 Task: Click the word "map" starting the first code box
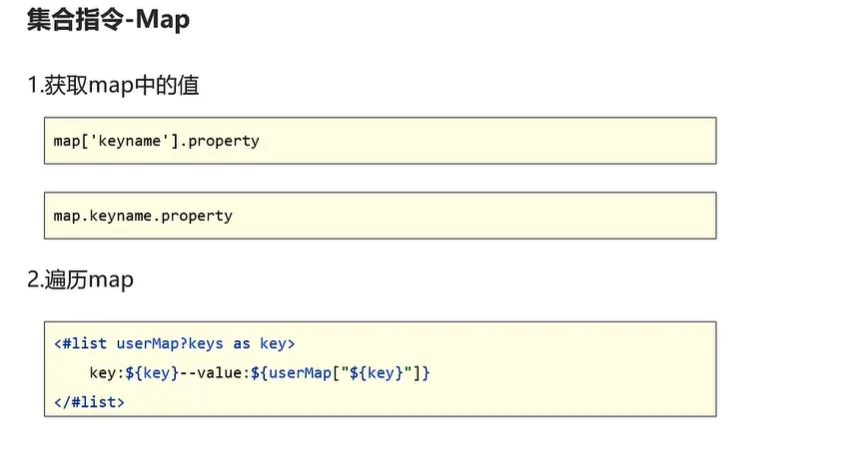[x=66, y=141]
